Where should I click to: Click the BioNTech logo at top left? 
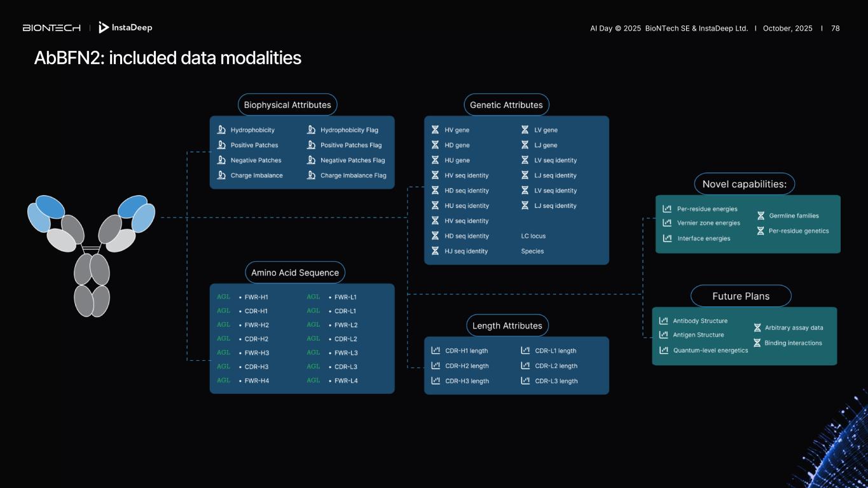[x=52, y=28]
